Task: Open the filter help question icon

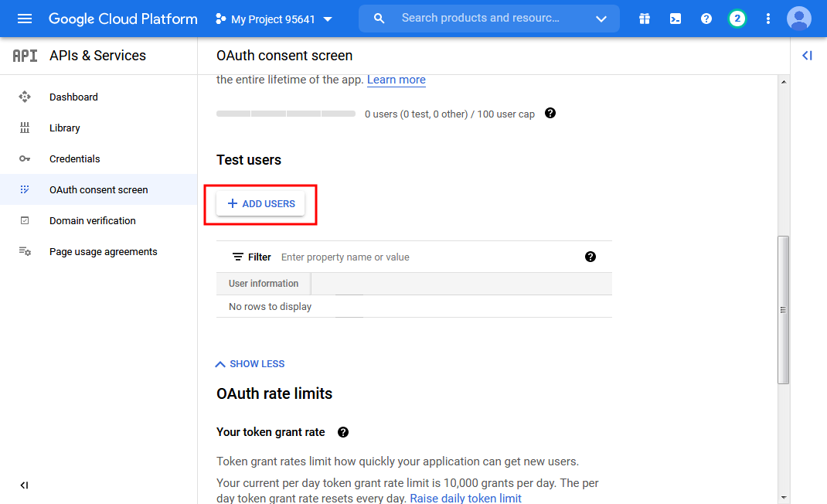Action: click(590, 257)
